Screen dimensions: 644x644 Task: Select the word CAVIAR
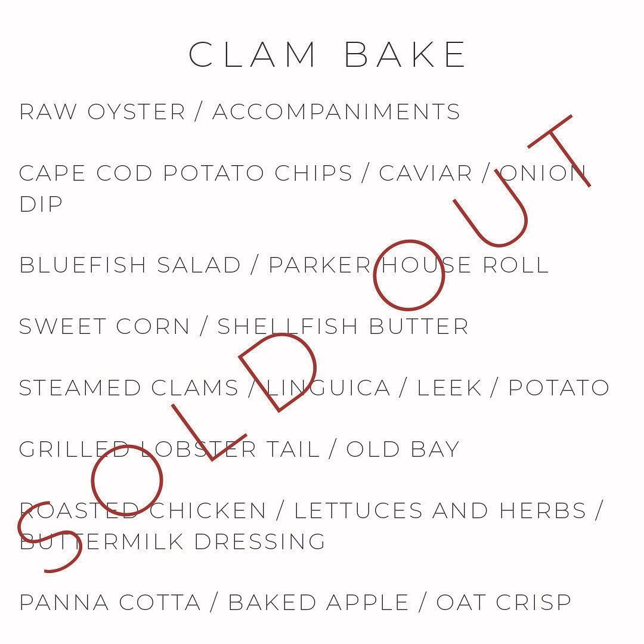425,174
